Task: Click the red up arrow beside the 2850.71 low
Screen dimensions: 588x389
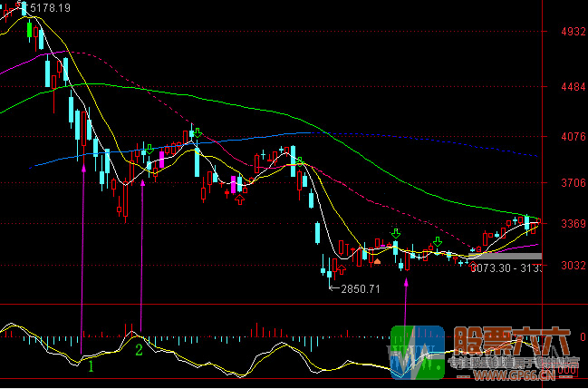Action: click(x=342, y=269)
